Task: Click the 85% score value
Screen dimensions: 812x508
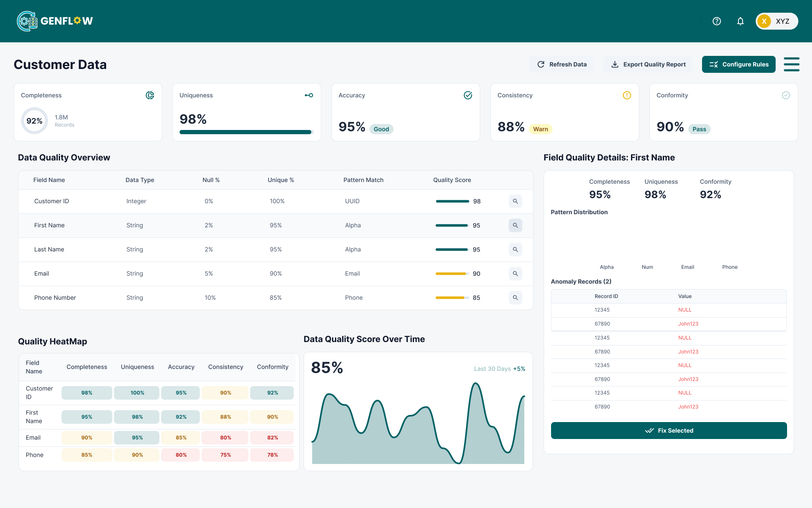Action: click(x=327, y=367)
